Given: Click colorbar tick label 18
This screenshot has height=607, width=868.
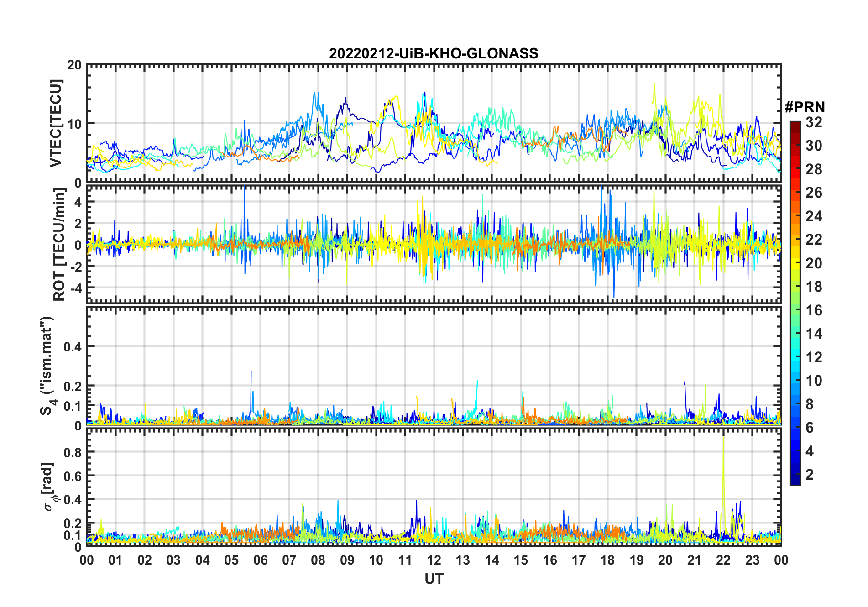Looking at the screenshot, I should (x=814, y=287).
